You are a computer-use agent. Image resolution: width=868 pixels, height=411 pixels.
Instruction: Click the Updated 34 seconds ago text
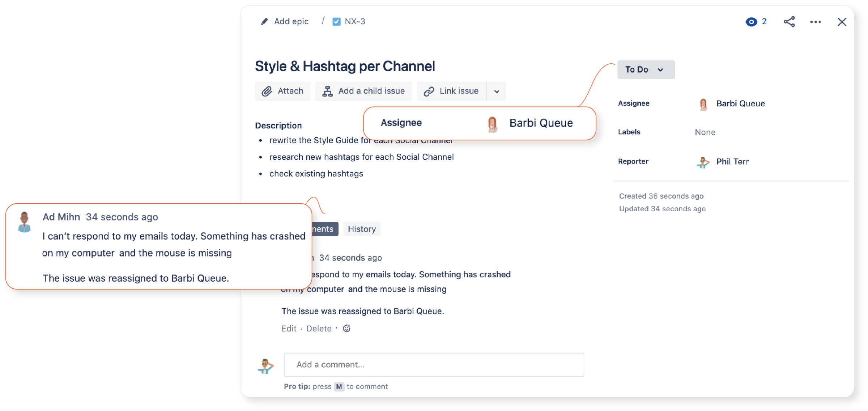[x=662, y=209]
